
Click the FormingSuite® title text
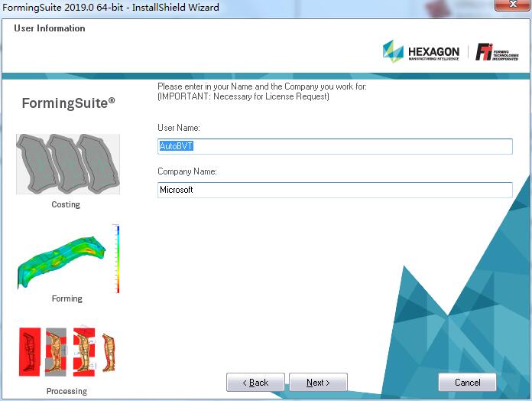(69, 103)
